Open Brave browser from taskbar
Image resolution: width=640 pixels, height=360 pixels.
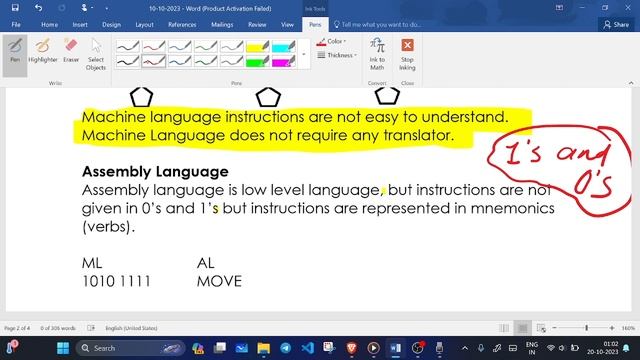351,348
